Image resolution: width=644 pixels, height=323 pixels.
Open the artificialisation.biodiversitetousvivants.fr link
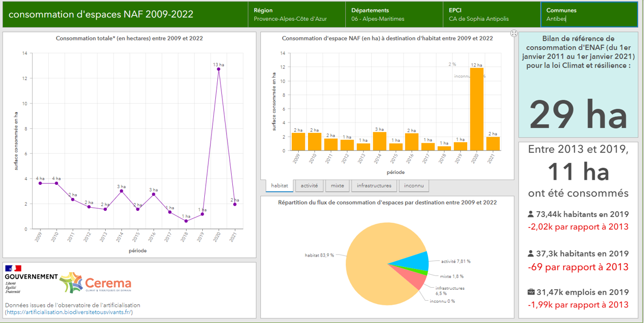pyautogui.click(x=68, y=313)
